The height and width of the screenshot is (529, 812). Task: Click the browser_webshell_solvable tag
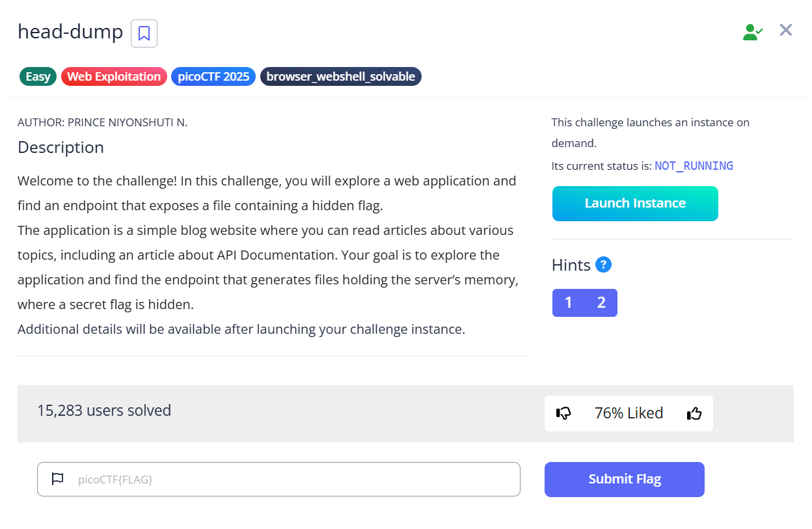click(x=341, y=77)
